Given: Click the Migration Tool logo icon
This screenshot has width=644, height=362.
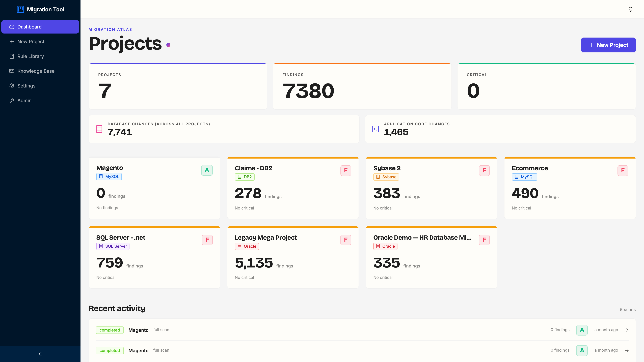Looking at the screenshot, I should pos(20,9).
